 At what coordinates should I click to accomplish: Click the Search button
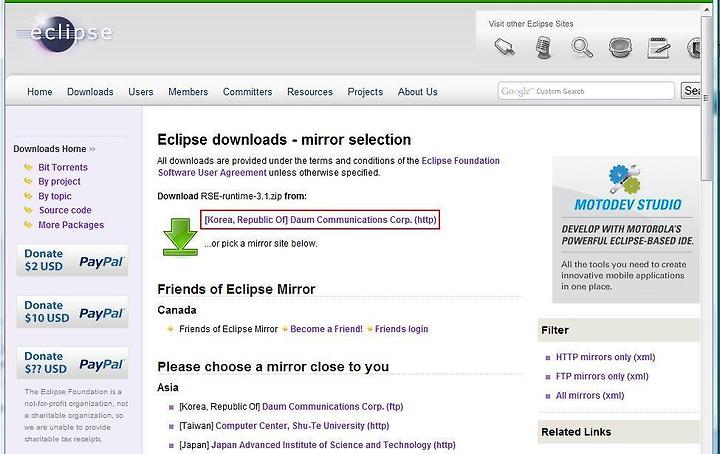tap(691, 91)
